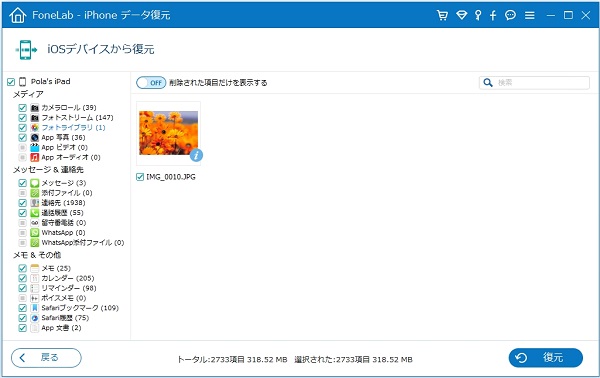Click the フォトライブラリ photos icon
600x378 pixels.
click(x=34, y=127)
